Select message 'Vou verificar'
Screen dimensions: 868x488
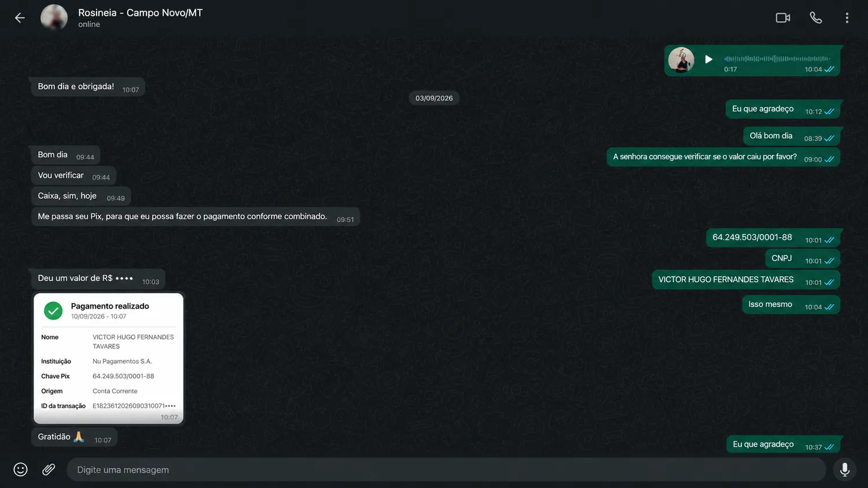click(73, 176)
